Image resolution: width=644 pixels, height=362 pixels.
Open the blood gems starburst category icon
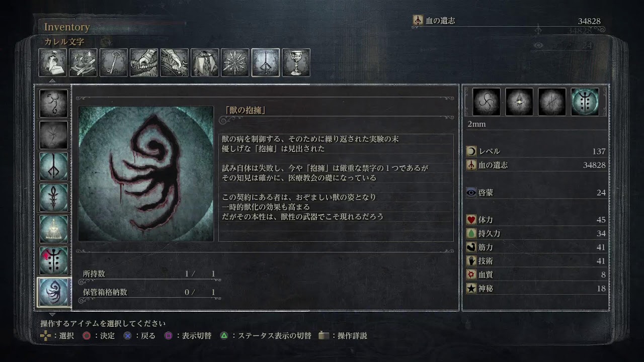(235, 62)
